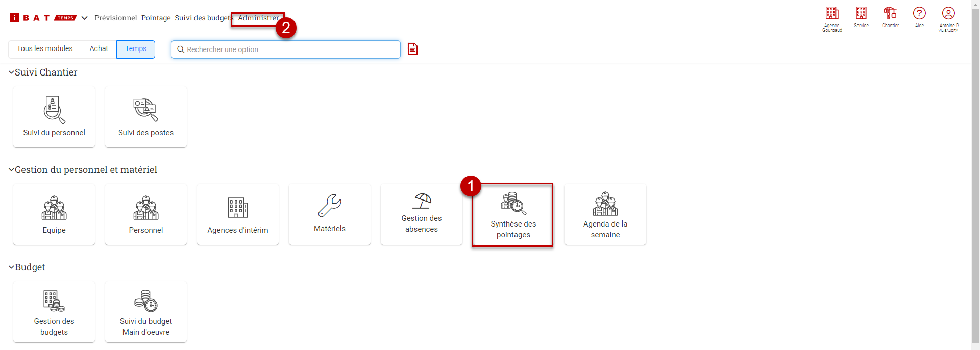Select the Temps module filter
The width and height of the screenshot is (980, 350).
(136, 49)
